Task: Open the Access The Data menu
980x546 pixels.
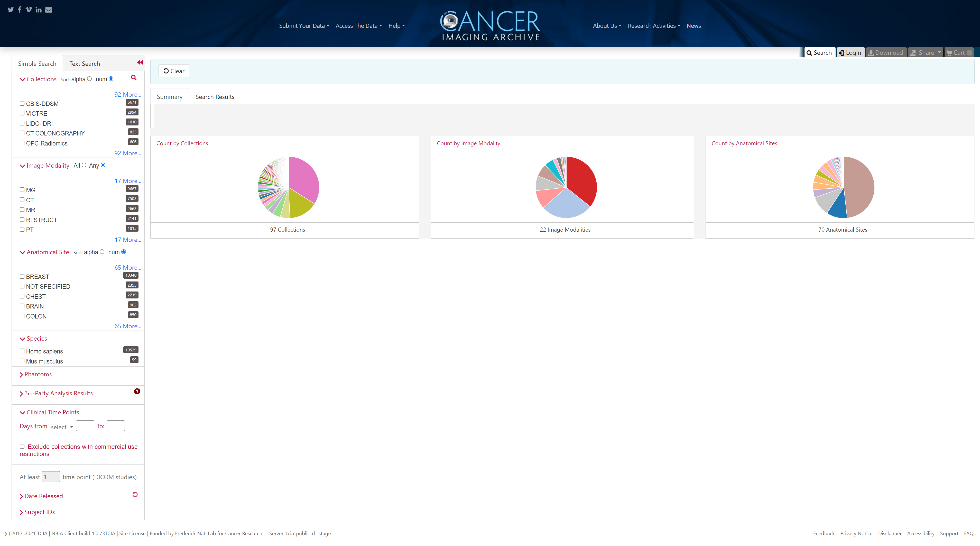Action: tap(359, 26)
